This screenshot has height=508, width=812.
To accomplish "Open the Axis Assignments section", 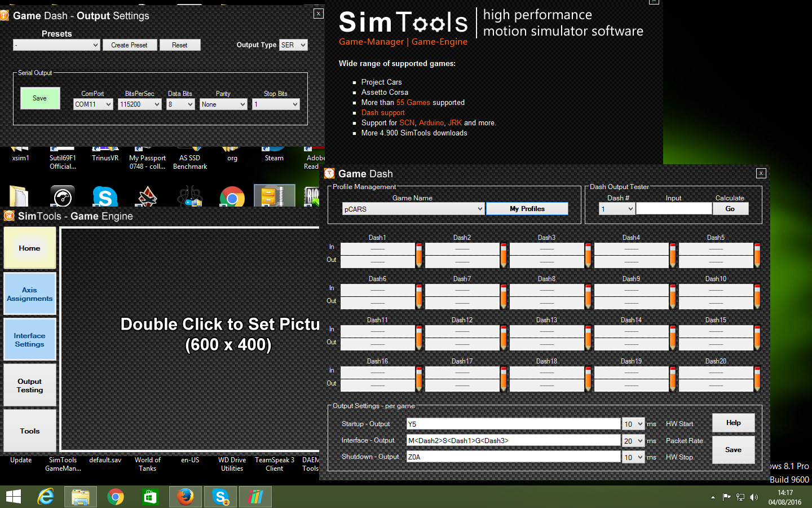I will pyautogui.click(x=30, y=294).
